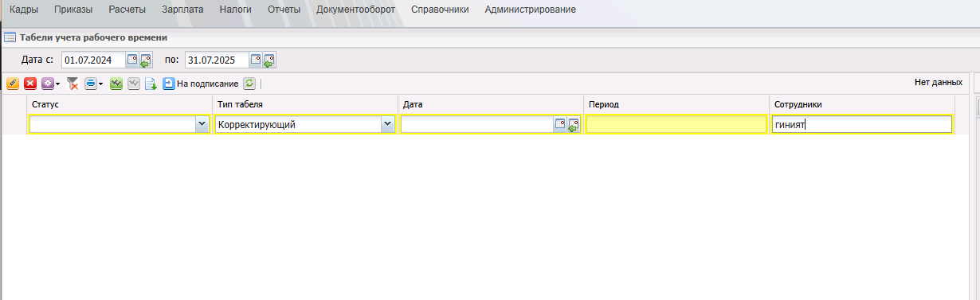
Task: Click the 'по' date input with 31.07.2025
Action: point(217,60)
